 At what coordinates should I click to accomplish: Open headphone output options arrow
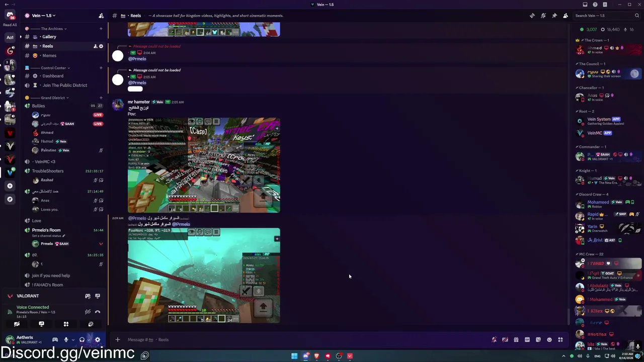point(89,340)
